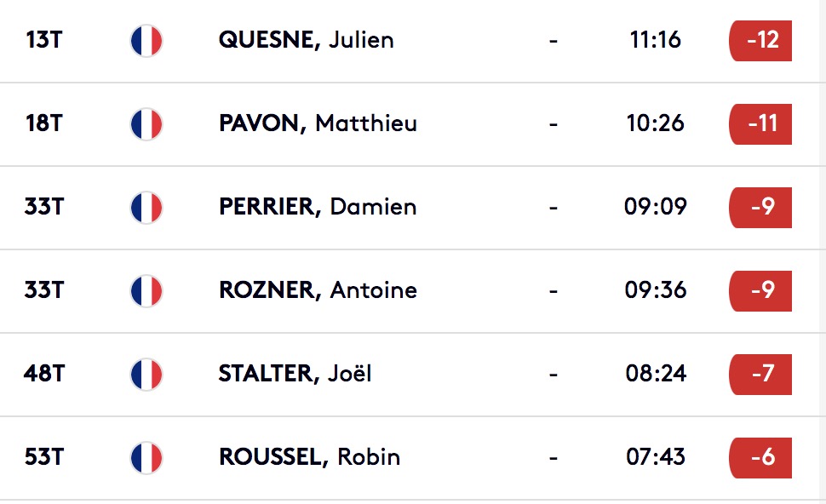
Task: Open STALTER, Joël profile
Action: pyautogui.click(x=295, y=374)
